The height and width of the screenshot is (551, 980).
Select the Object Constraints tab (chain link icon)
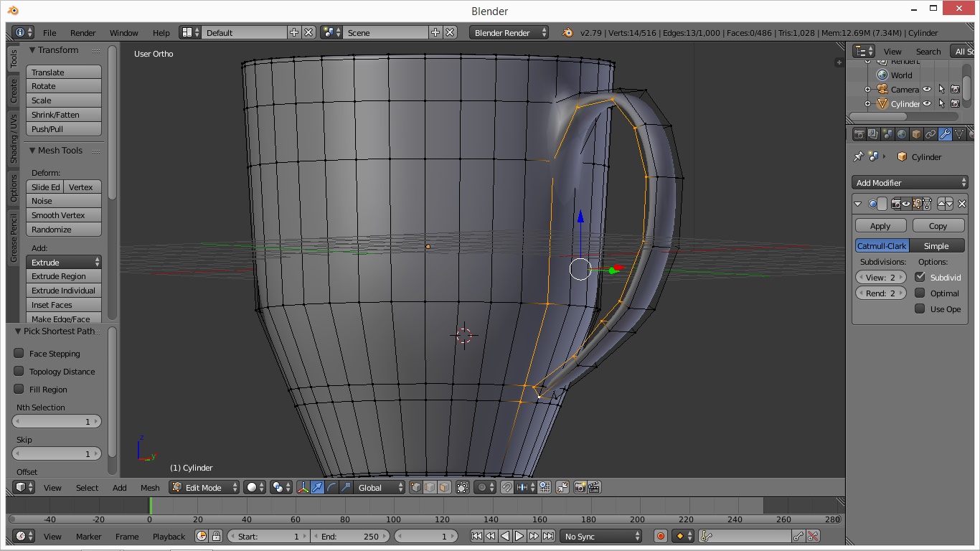tap(930, 134)
